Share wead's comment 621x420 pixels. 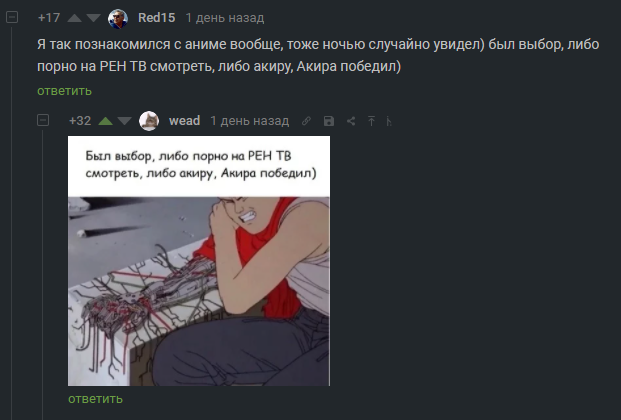(351, 121)
